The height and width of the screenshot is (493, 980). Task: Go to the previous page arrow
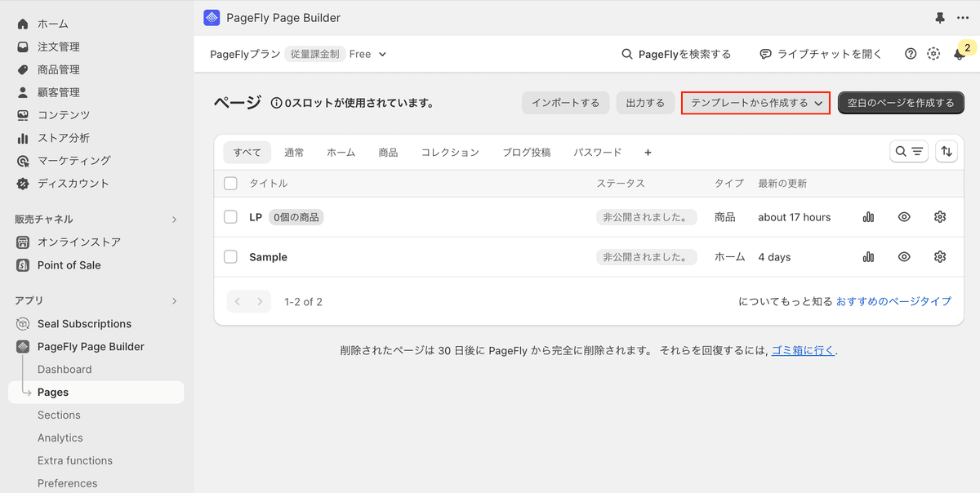click(238, 302)
